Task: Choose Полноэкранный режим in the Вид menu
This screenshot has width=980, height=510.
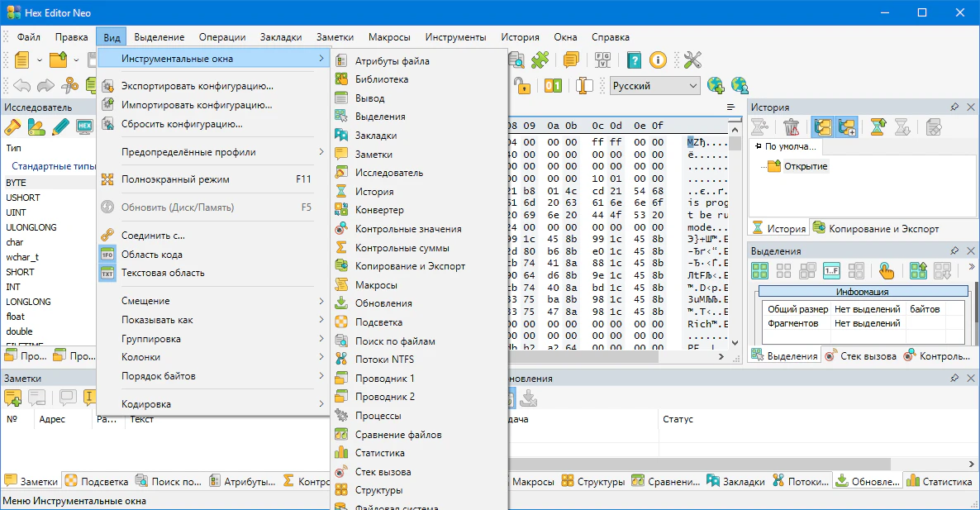Action: [175, 179]
